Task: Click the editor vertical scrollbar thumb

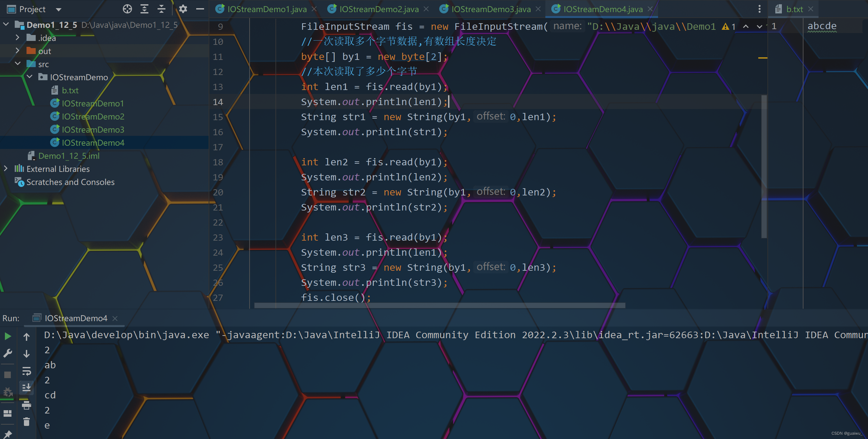Action: click(764, 167)
